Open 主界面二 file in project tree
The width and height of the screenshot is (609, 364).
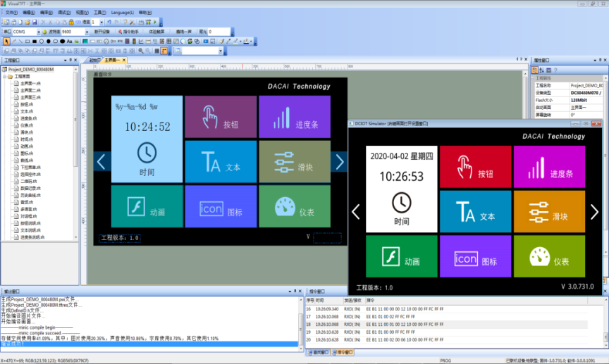point(30,90)
